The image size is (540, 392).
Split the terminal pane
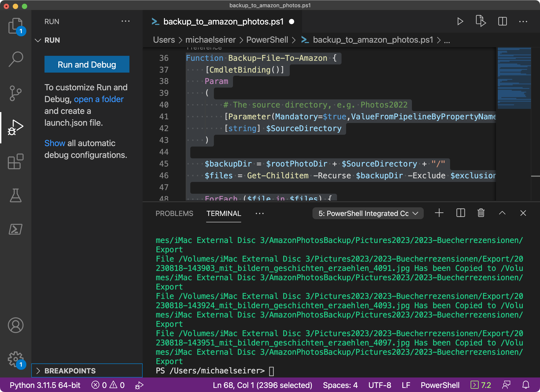click(461, 213)
